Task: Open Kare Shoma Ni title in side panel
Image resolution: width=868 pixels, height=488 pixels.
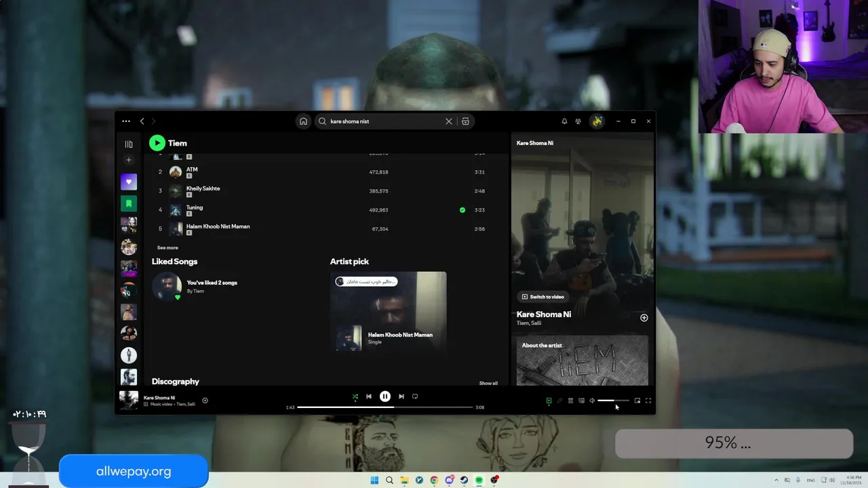Action: (x=544, y=314)
